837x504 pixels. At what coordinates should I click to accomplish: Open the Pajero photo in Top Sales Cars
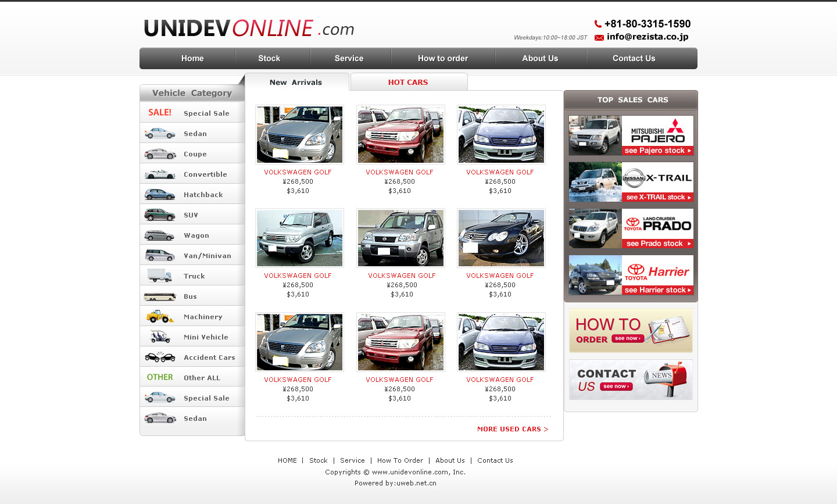(x=595, y=135)
